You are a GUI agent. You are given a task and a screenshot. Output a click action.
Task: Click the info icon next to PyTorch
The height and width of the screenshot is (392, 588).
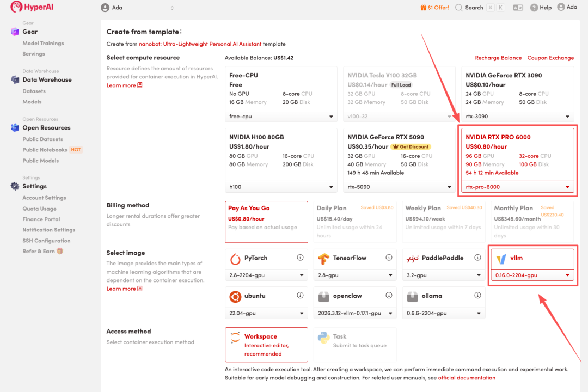300,258
